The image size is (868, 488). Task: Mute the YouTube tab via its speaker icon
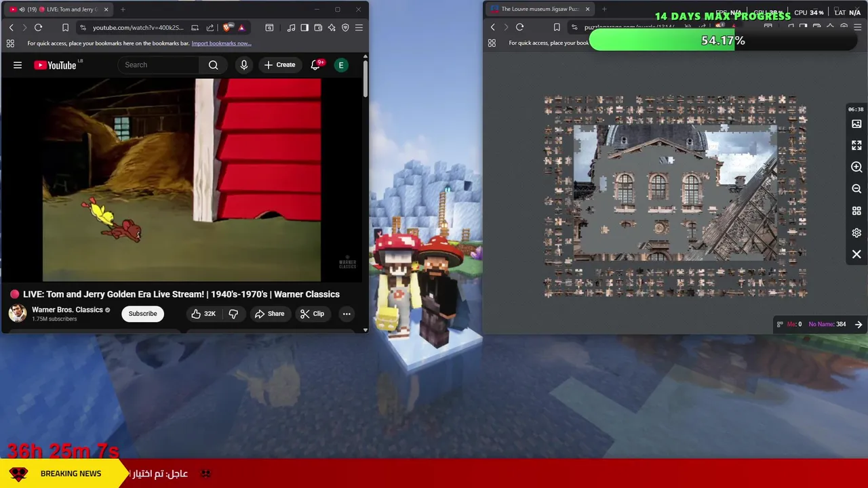click(22, 9)
